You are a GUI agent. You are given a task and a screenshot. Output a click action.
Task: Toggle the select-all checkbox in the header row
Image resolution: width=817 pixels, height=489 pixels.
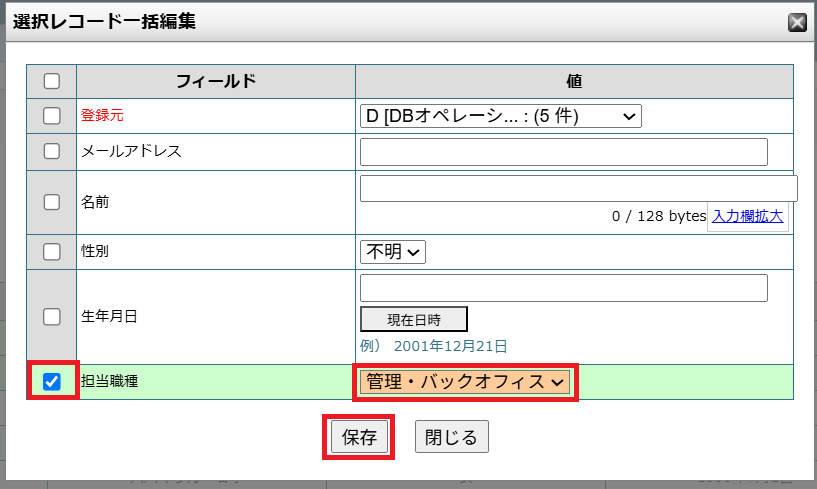(x=52, y=81)
